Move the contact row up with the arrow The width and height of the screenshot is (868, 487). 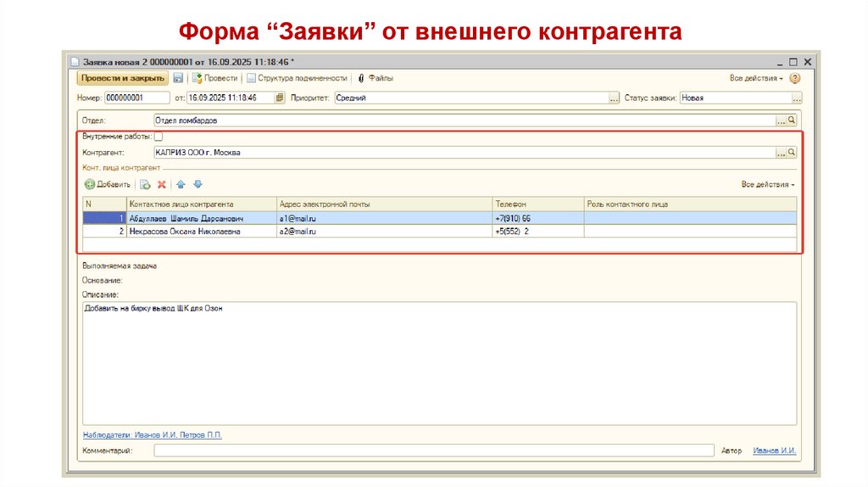181,184
